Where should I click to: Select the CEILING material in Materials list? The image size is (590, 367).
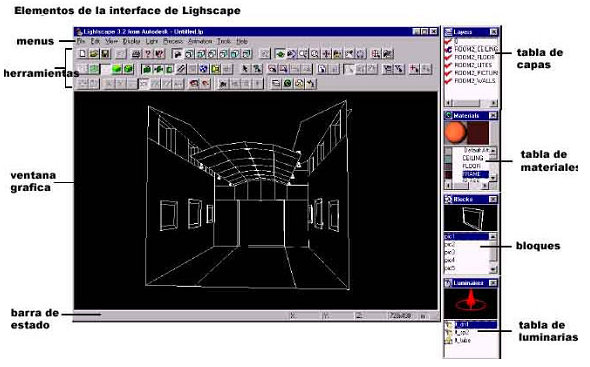[473, 158]
